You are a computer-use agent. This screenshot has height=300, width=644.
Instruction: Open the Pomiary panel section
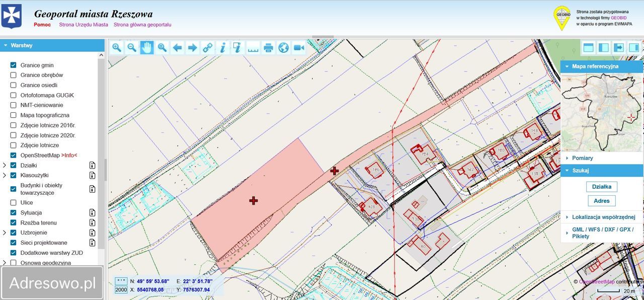coord(582,158)
